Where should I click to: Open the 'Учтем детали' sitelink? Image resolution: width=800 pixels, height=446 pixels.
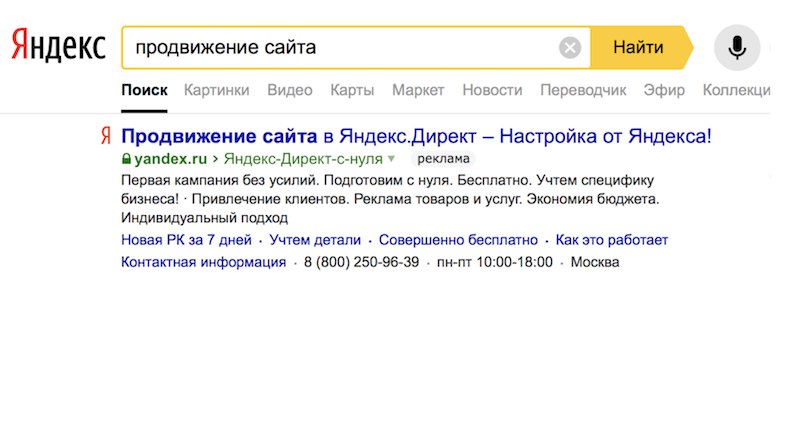point(315,240)
